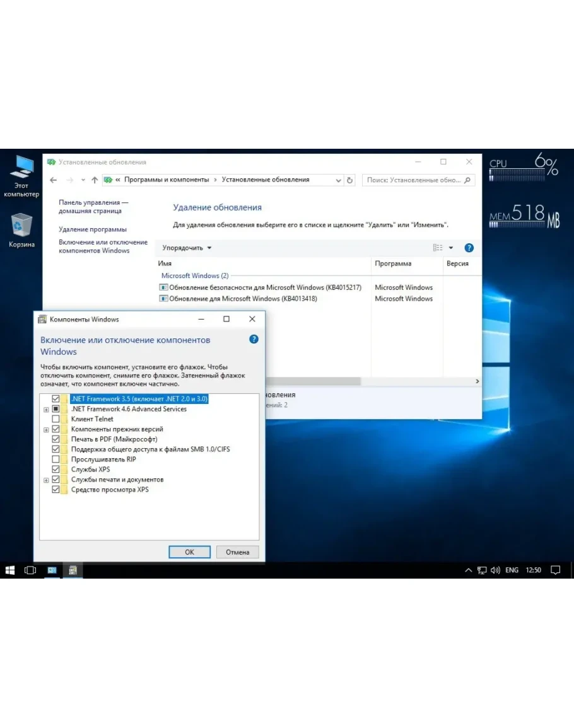Click the up arrow navigation button
Viewport: 574px width, 728px height.
pyautogui.click(x=95, y=180)
